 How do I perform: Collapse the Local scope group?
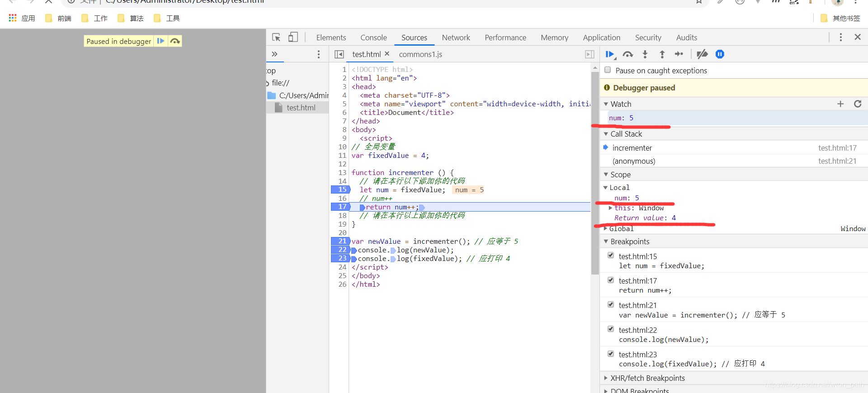(x=606, y=188)
